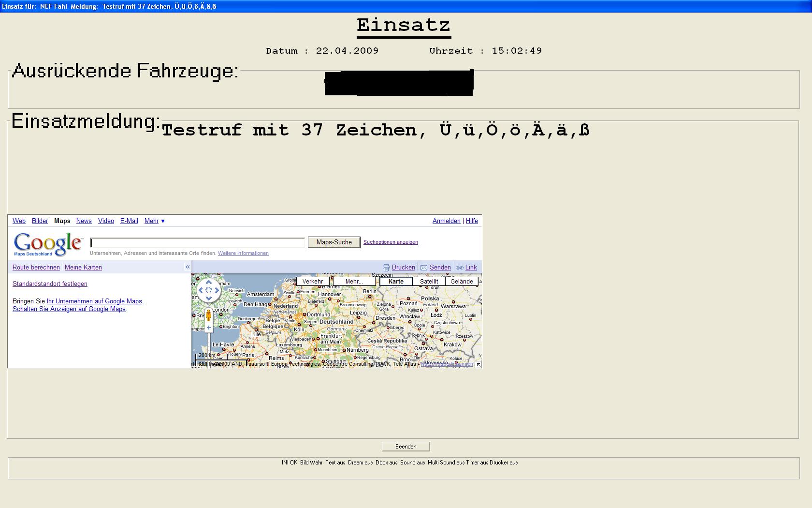The image size is (812, 508).
Task: Zoom in with the map plus button
Action: tap(209, 328)
